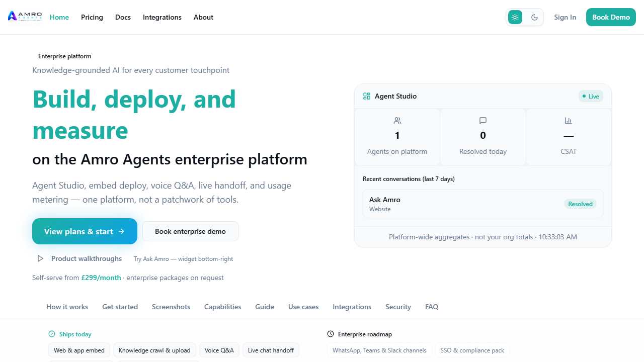Click the Resolved status badge
The width and height of the screenshot is (644, 362).
tap(580, 204)
